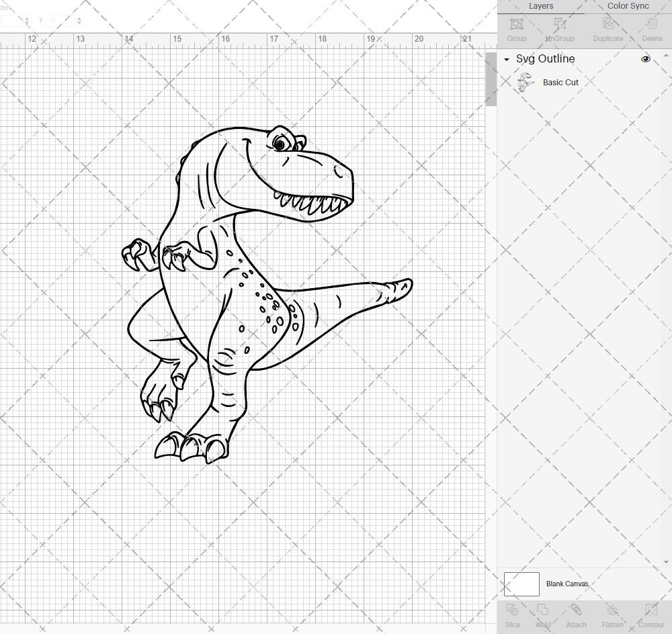Click the Attach paperclip icon
The width and height of the screenshot is (672, 634).
point(576,615)
